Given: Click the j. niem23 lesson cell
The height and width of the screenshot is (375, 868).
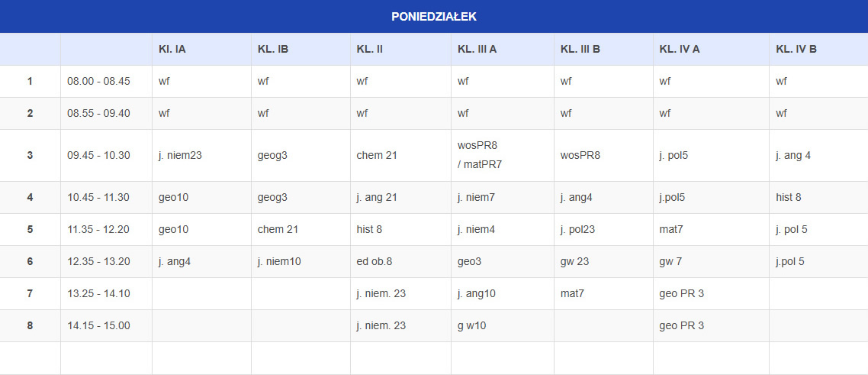Looking at the screenshot, I should click(x=180, y=155).
